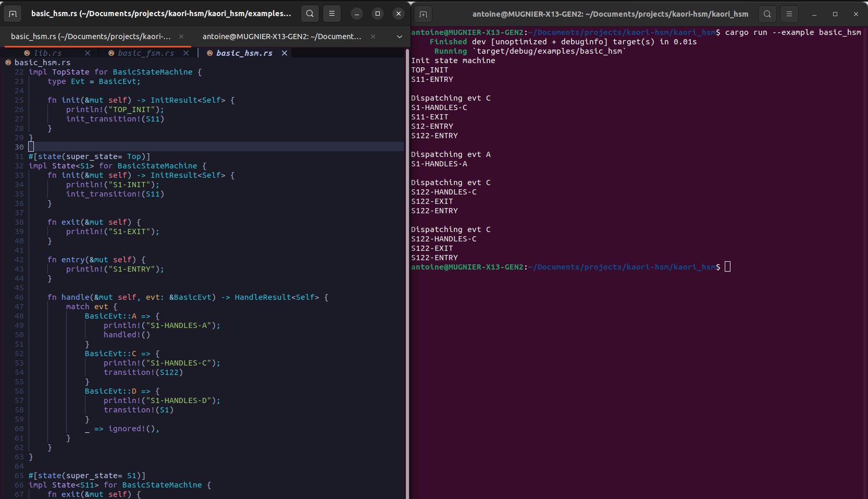Maximize the antoine@MUGNIER kaori_hsm terminal window
The width and height of the screenshot is (868, 499).
[835, 14]
